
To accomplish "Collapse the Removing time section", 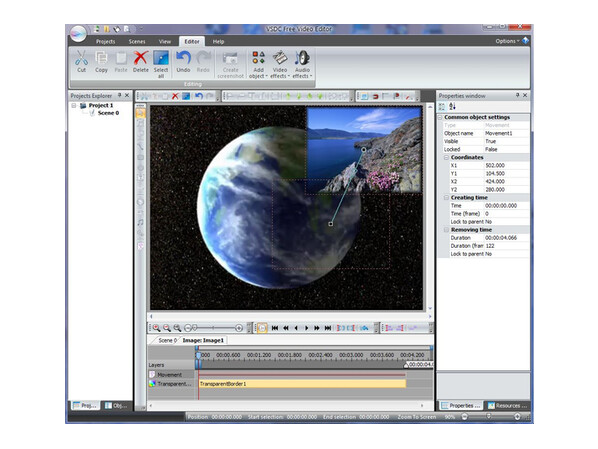I will pyautogui.click(x=446, y=230).
